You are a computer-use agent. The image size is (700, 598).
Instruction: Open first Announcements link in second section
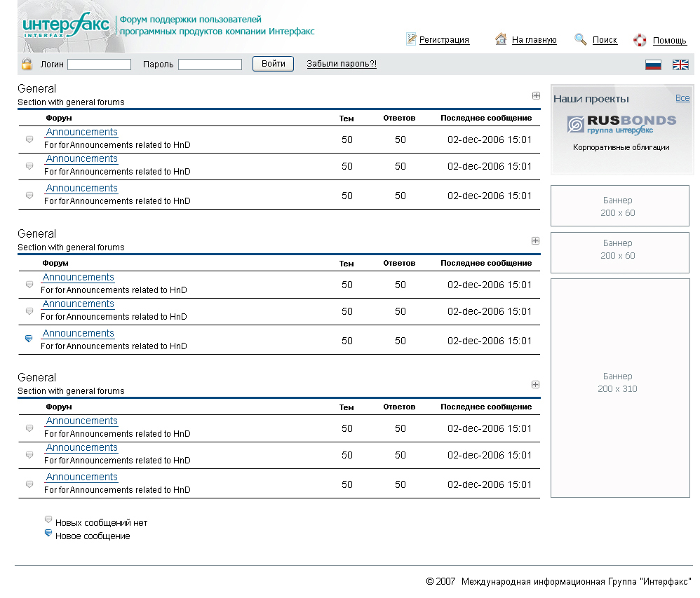tap(78, 277)
